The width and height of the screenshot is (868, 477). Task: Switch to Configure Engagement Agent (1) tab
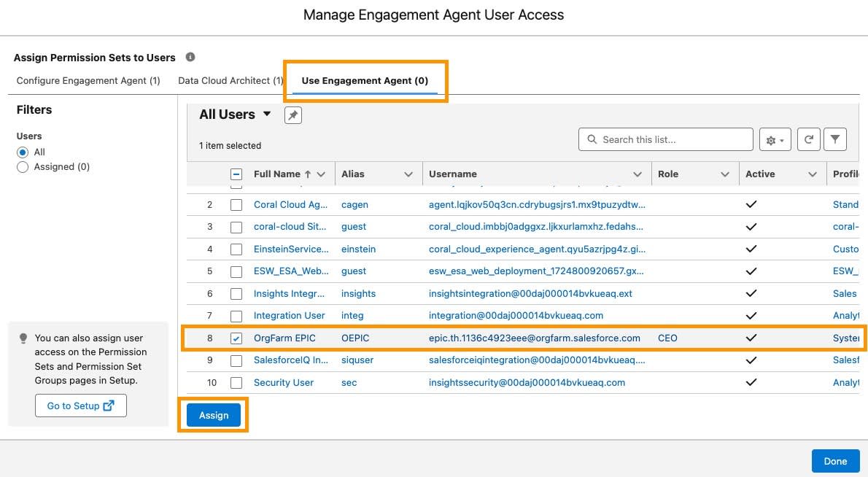pos(88,81)
